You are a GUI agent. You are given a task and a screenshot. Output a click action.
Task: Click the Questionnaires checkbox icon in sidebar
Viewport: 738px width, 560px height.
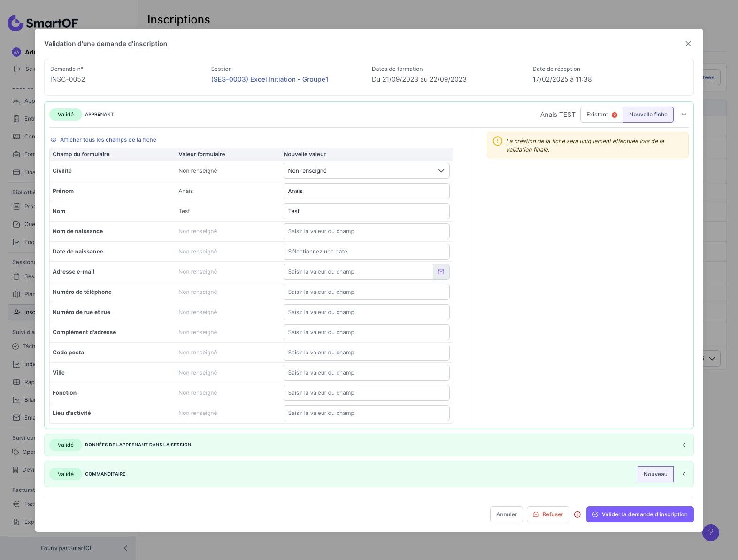(x=16, y=224)
